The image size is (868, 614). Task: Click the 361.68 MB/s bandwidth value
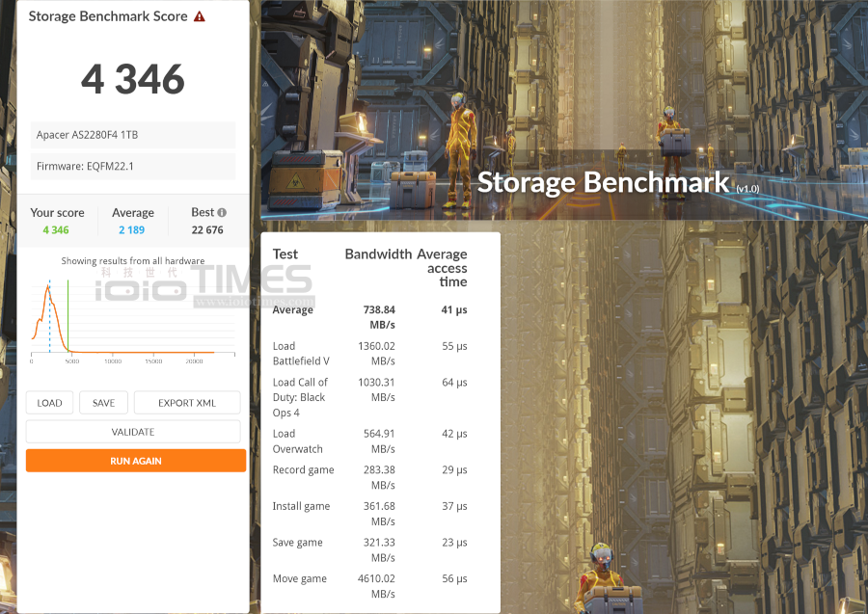click(x=379, y=514)
